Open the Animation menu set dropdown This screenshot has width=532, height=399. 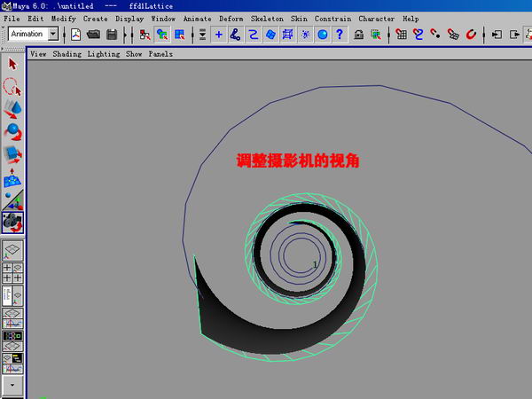53,34
